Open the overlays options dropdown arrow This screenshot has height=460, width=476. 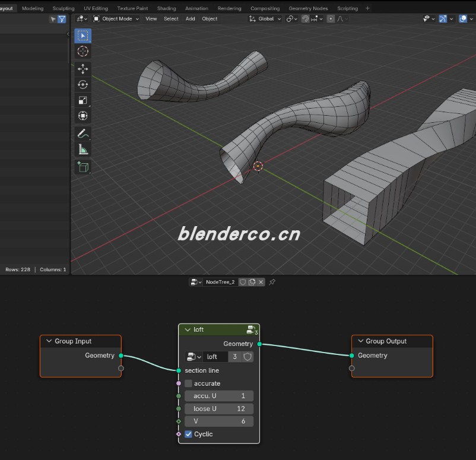tap(471, 19)
